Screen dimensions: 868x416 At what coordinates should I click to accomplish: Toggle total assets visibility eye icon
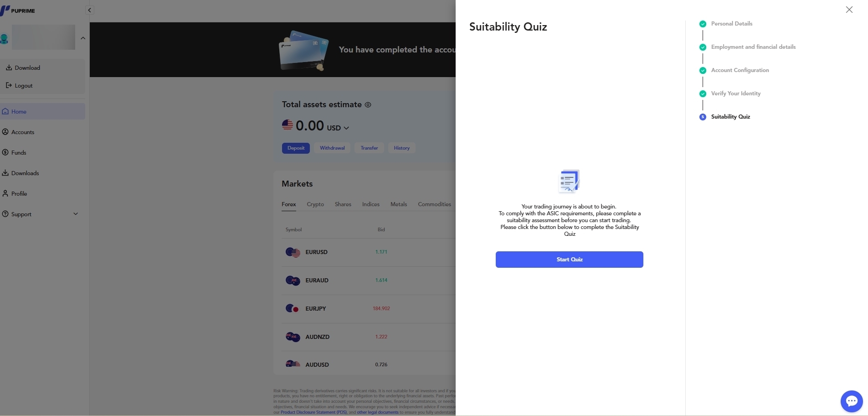point(368,104)
